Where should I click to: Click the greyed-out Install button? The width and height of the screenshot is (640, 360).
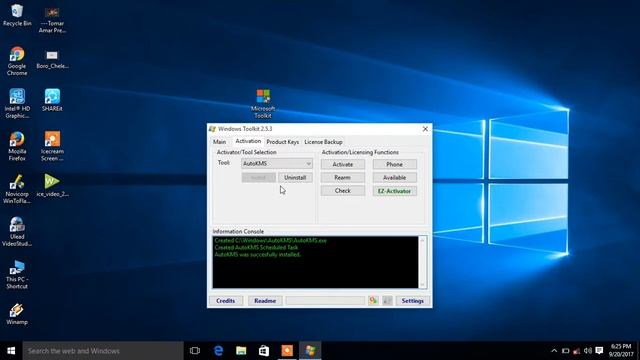(258, 178)
